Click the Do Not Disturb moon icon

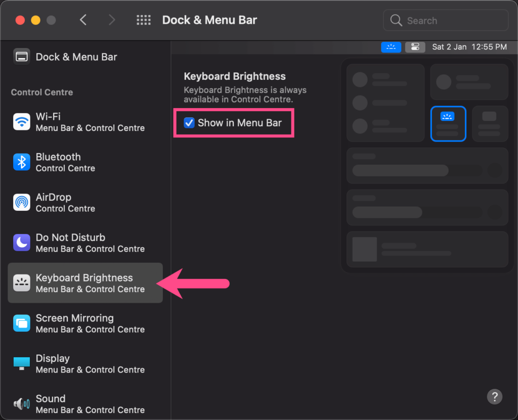[x=21, y=242]
